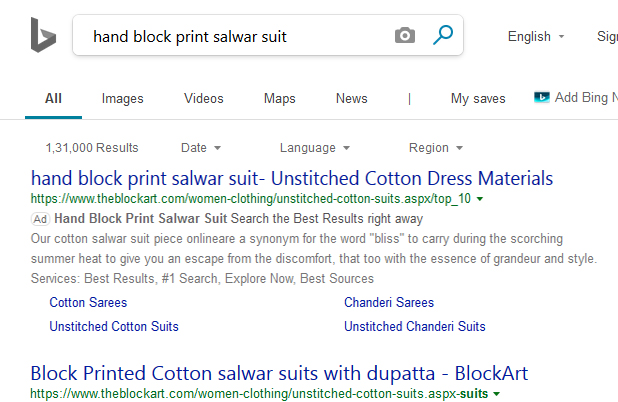
Task: Expand the Date filter
Action: [201, 148]
